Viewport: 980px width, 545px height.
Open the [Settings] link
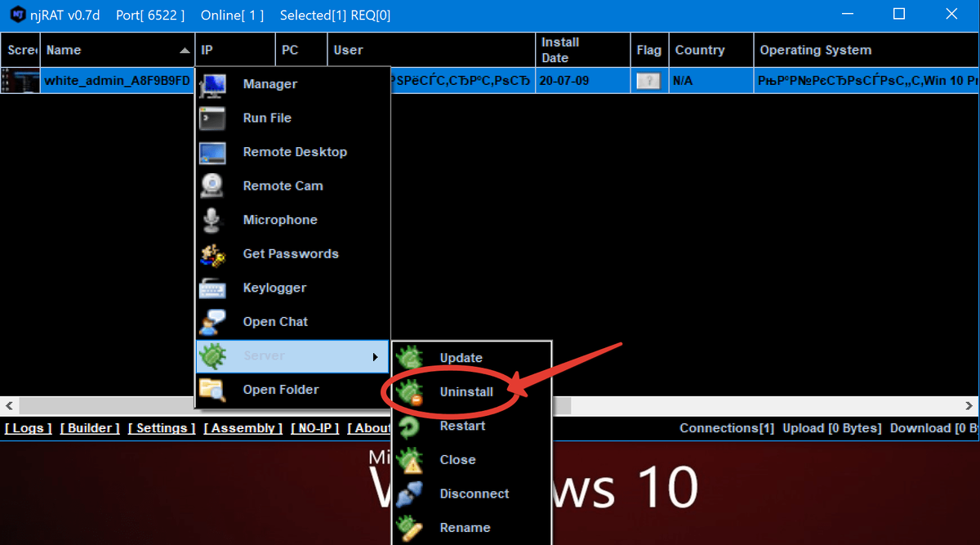coord(162,428)
